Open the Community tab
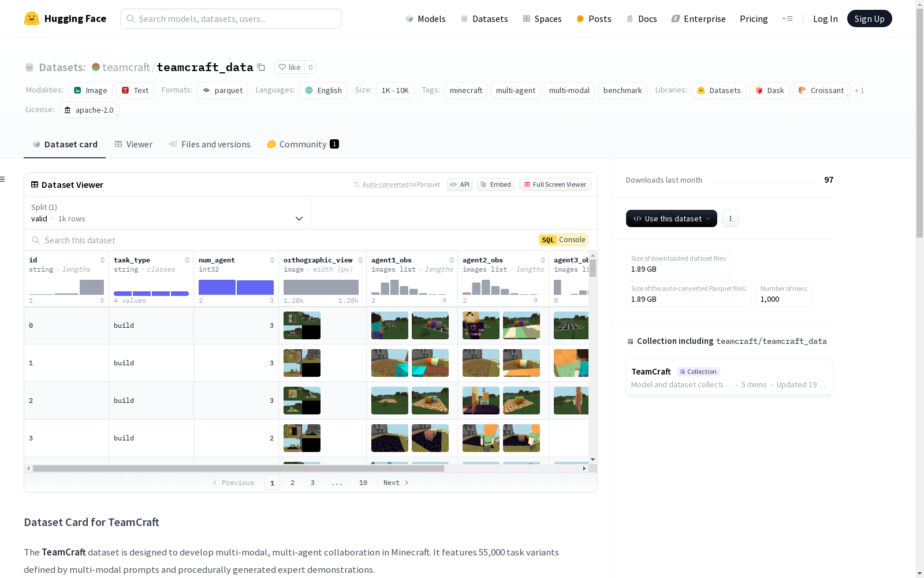This screenshot has width=924, height=578. pos(303,144)
